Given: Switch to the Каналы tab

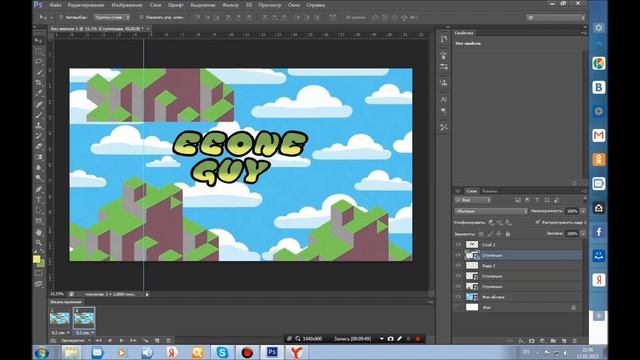Looking at the screenshot, I should point(490,191).
